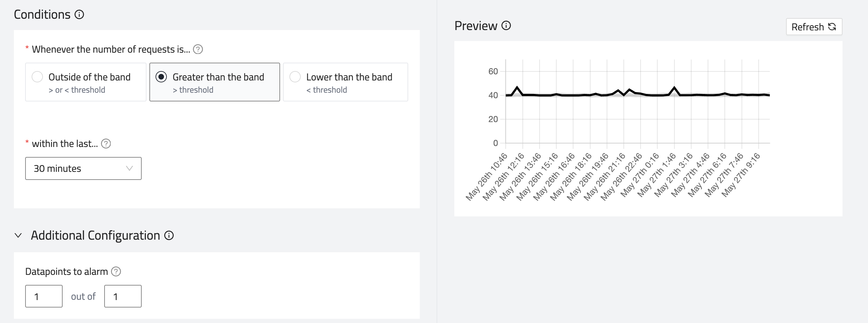Click help icon next to Datapoints to alarm
The width and height of the screenshot is (868, 323).
coord(116,271)
